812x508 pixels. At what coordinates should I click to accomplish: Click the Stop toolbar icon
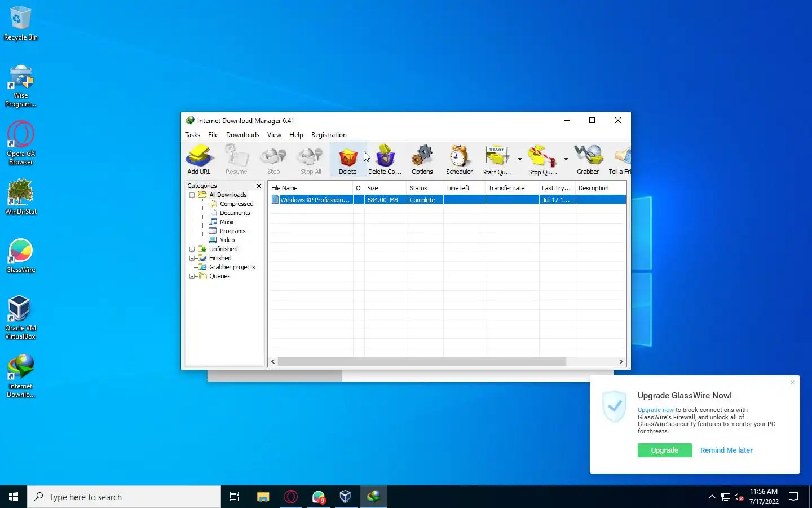coord(273,159)
